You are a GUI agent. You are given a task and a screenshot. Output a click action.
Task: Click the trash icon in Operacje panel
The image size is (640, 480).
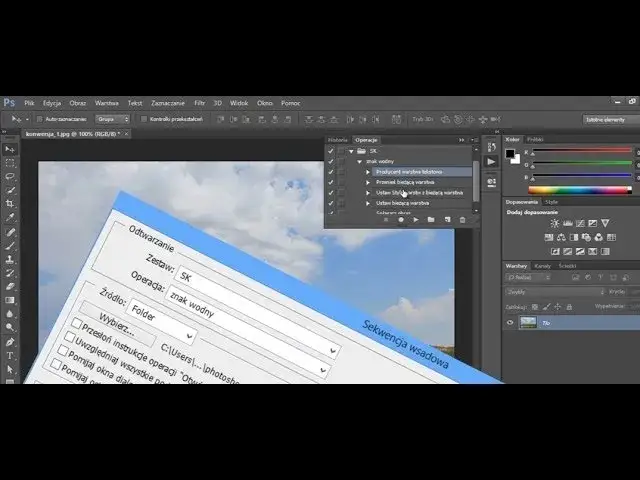click(462, 219)
